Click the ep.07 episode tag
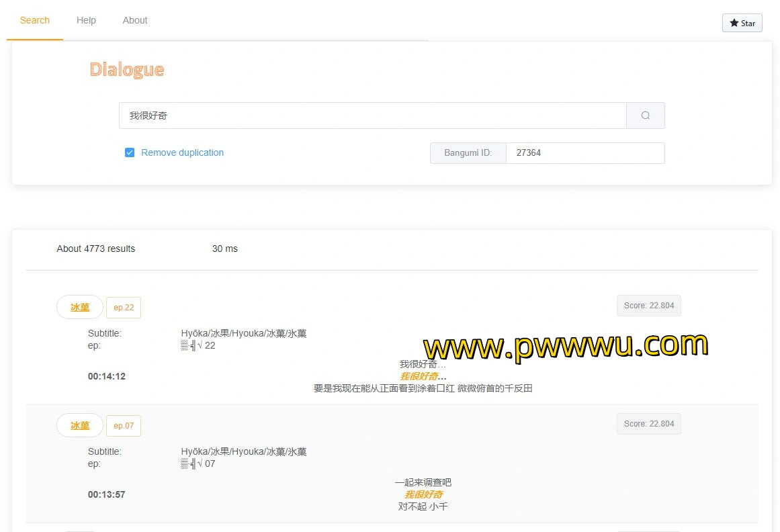Image resolution: width=780 pixels, height=532 pixels. point(124,426)
